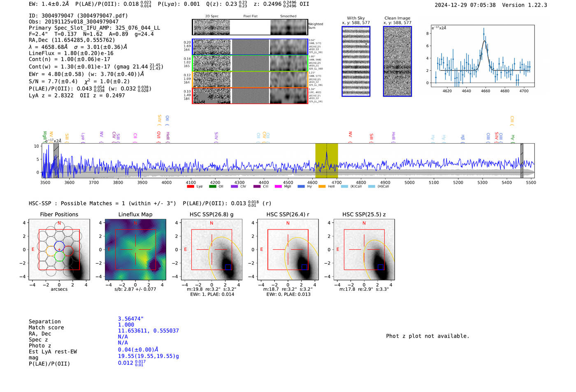The height and width of the screenshot is (392, 576).
Task: Open the HSC SSP(26.8) g image
Action: pos(211,249)
